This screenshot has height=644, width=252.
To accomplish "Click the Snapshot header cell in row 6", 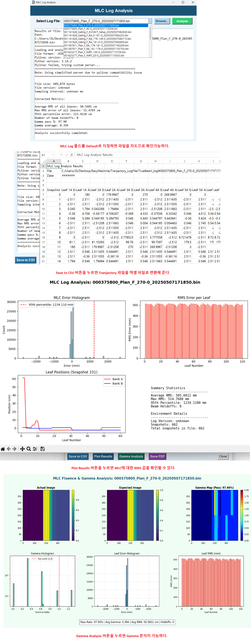I will [54, 190].
